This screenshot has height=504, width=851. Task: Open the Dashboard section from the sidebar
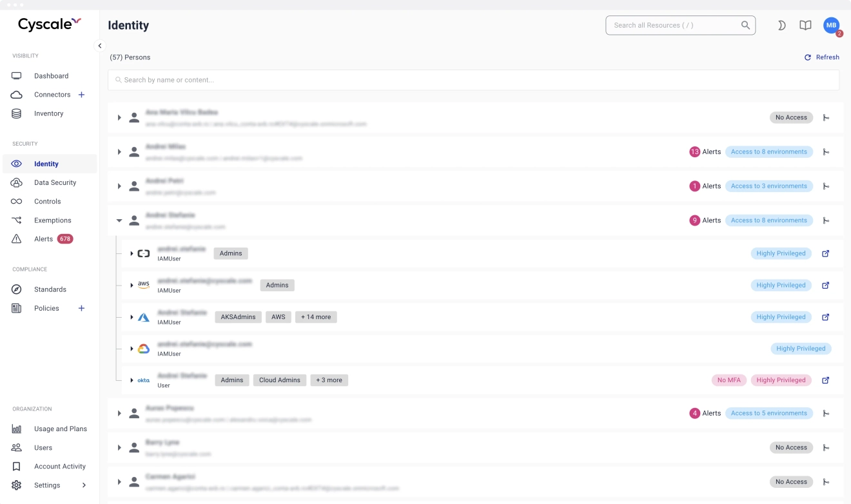pyautogui.click(x=51, y=75)
